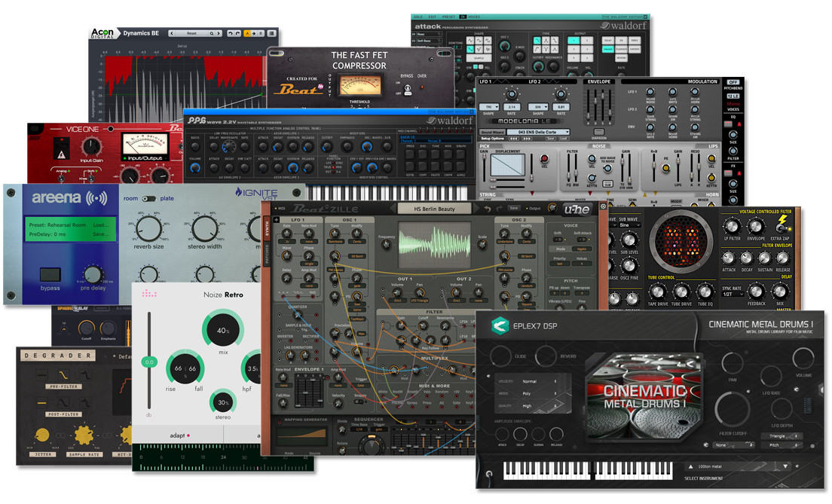The height and width of the screenshot is (504, 832).
Task: Toggle the FX button in Modelonia sidebar
Action: coord(728,173)
